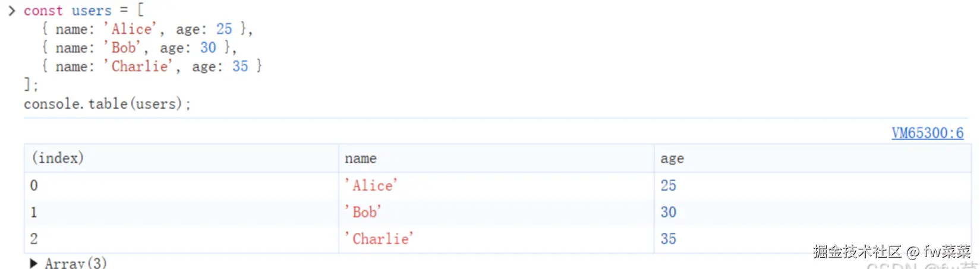Viewport: 980px width, 269px height.
Task: Click the watermark text bottom right
Action: point(891,252)
